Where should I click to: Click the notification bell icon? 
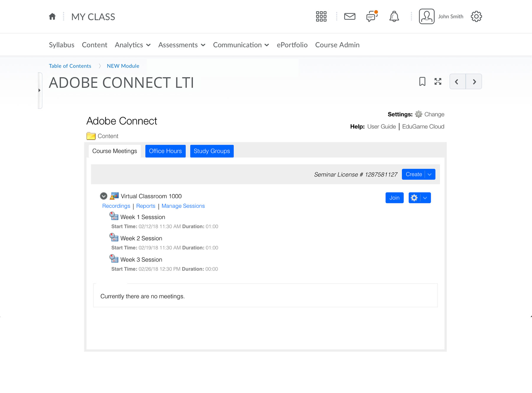click(394, 17)
